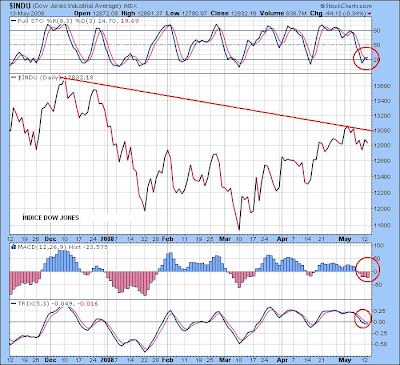
Task: Click 'May' on the price panel date axis
Action: tap(345, 239)
